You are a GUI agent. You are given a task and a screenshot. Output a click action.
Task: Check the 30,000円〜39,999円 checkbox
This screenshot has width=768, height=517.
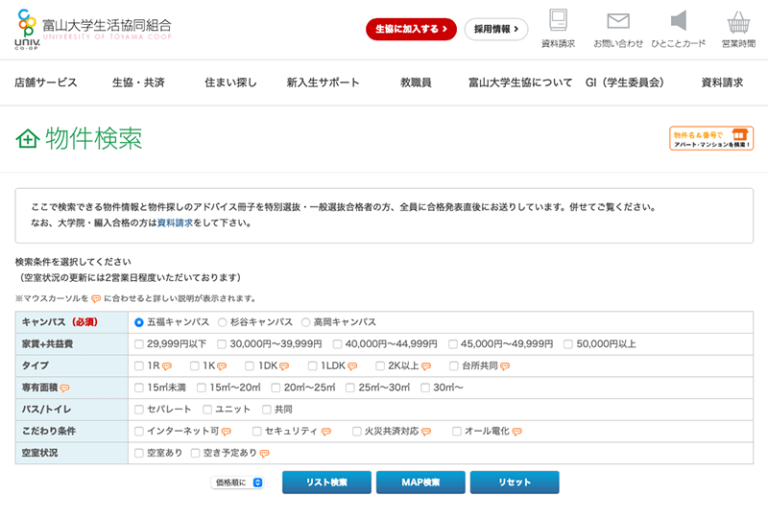click(x=222, y=344)
